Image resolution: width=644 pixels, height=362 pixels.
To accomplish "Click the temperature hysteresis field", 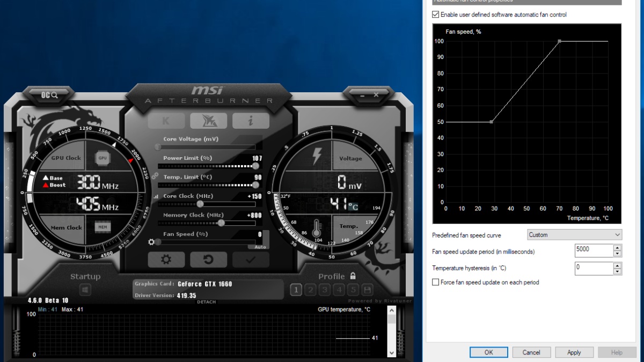I will click(594, 268).
